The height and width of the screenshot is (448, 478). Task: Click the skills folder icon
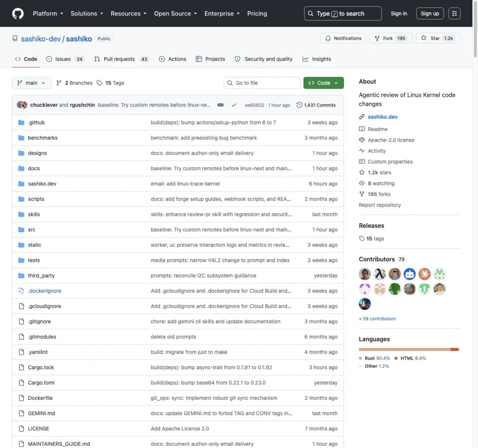tap(21, 214)
